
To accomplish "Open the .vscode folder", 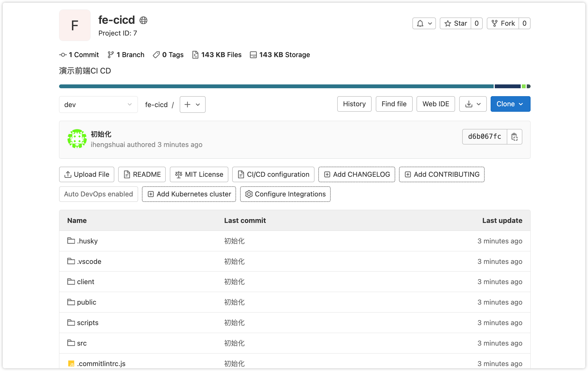I will (x=89, y=261).
